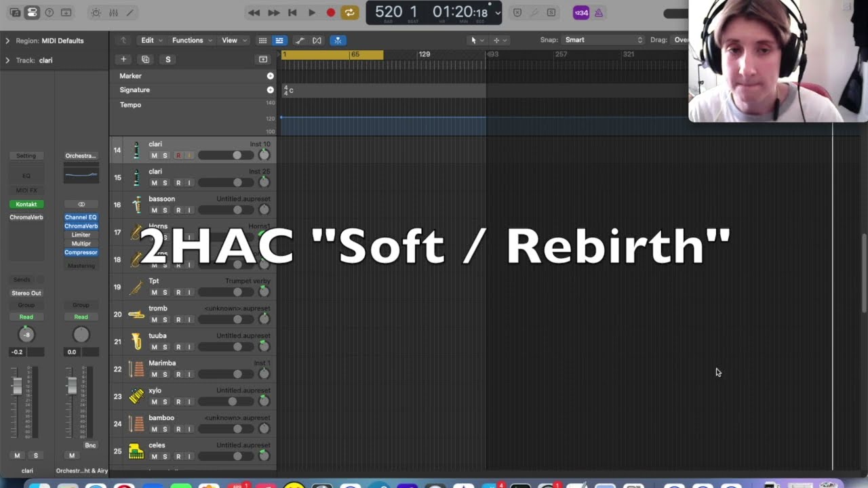Click the Solo S button in control bar

point(551,12)
